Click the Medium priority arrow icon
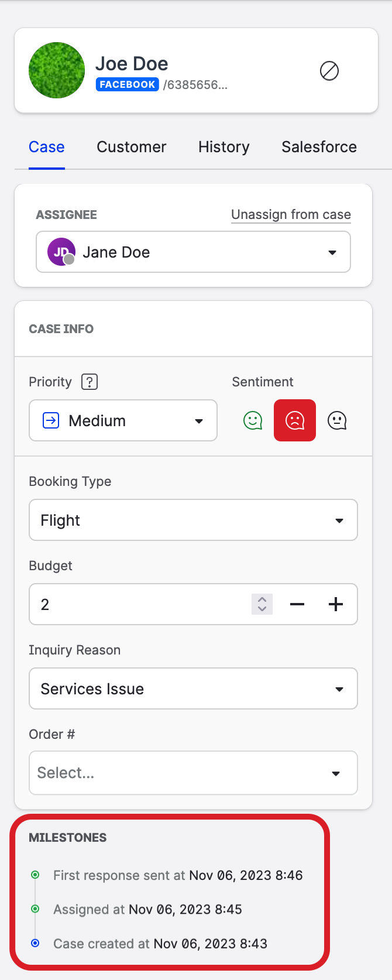 [52, 420]
